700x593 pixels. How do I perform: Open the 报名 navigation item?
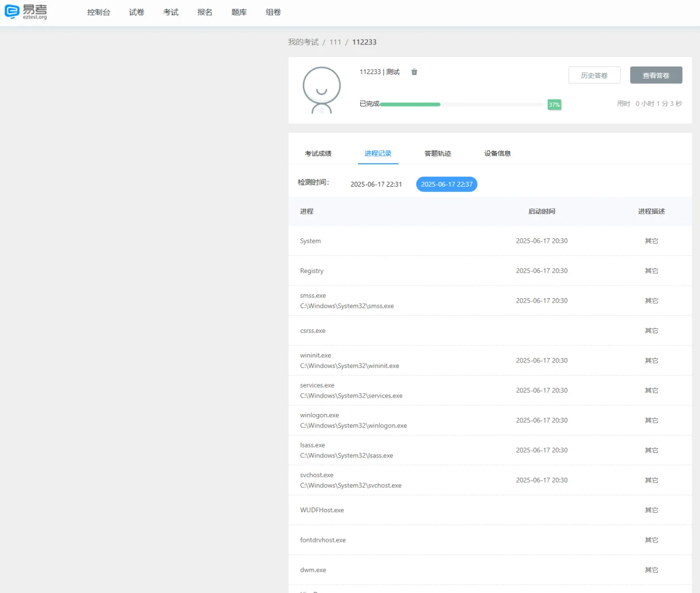(205, 12)
